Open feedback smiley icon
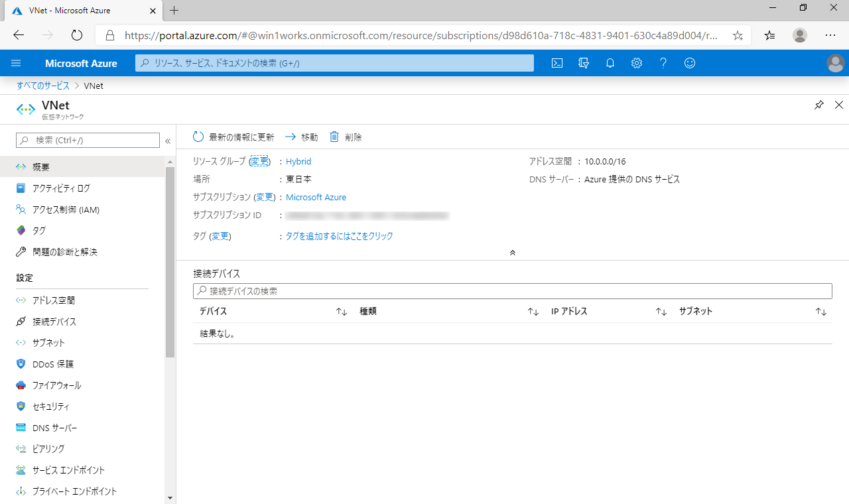Viewport: 849px width, 504px height. 690,63
